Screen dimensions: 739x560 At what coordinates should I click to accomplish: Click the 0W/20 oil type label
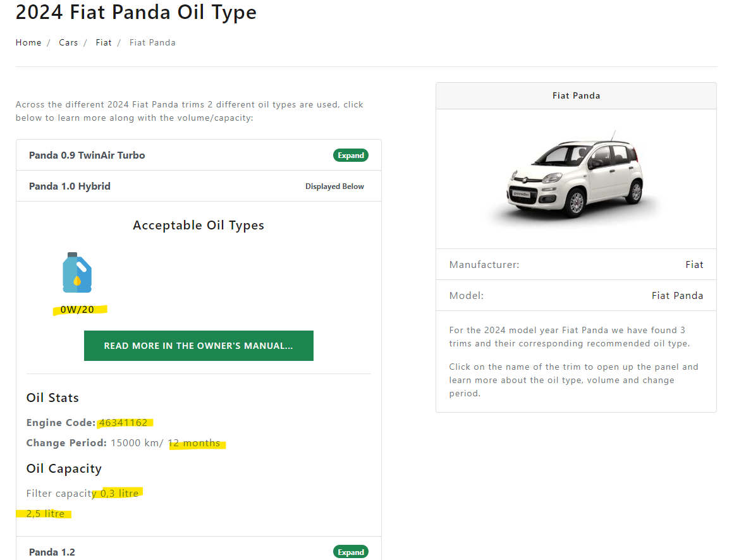pos(77,310)
